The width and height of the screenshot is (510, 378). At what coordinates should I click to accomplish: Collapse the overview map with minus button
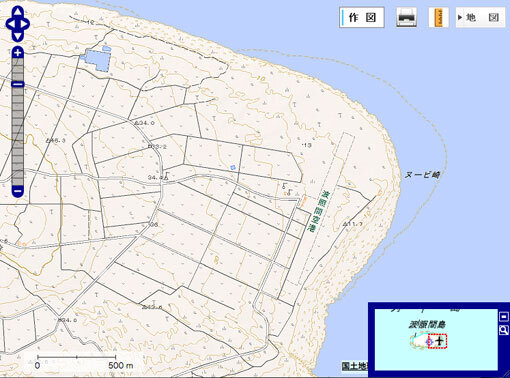pos(504,316)
